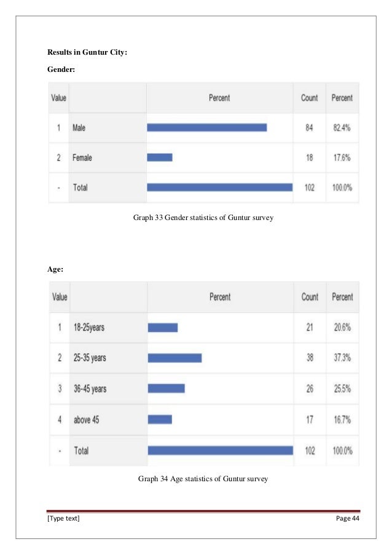Click the Count column header in Gender table

tap(309, 98)
